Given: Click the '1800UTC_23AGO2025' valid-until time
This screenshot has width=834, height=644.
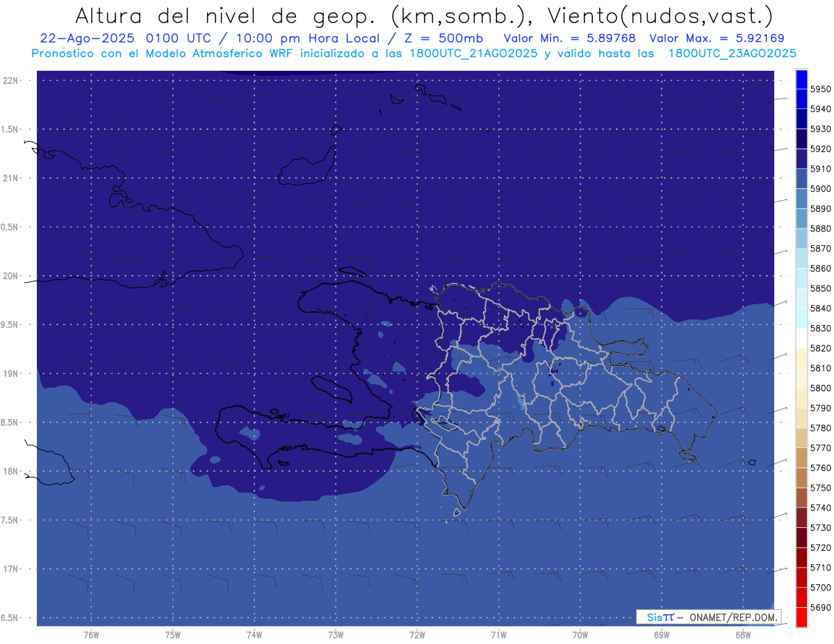Looking at the screenshot, I should coord(732,53).
